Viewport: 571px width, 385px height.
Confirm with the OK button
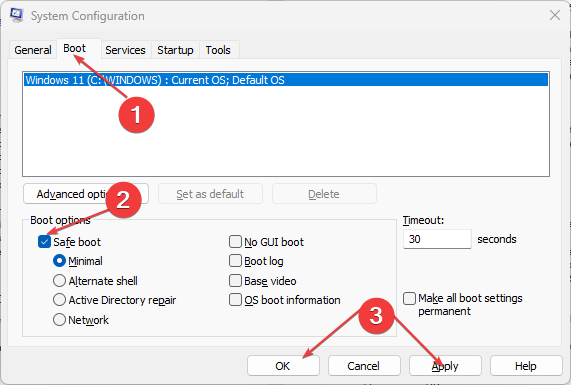(x=283, y=366)
